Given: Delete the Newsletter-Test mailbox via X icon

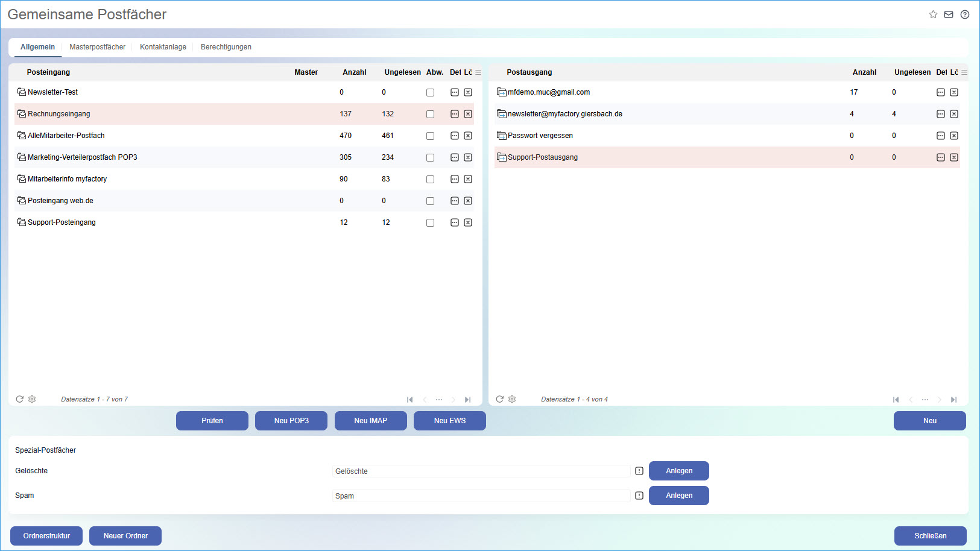Looking at the screenshot, I should click(x=468, y=92).
